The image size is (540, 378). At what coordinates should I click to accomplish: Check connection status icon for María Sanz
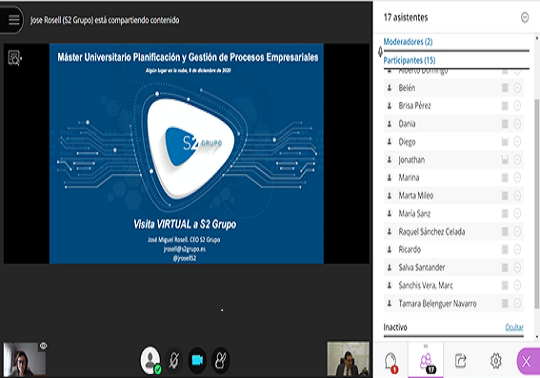(505, 213)
